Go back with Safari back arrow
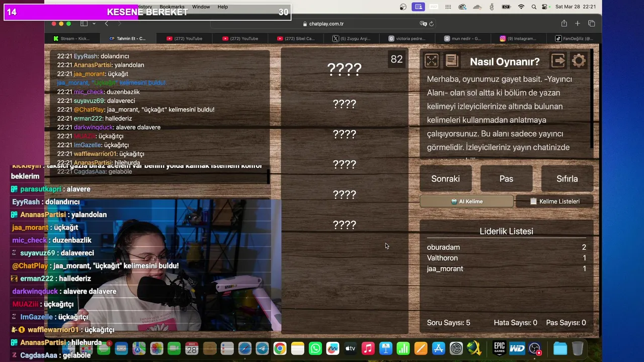This screenshot has width=644, height=362. [106, 24]
